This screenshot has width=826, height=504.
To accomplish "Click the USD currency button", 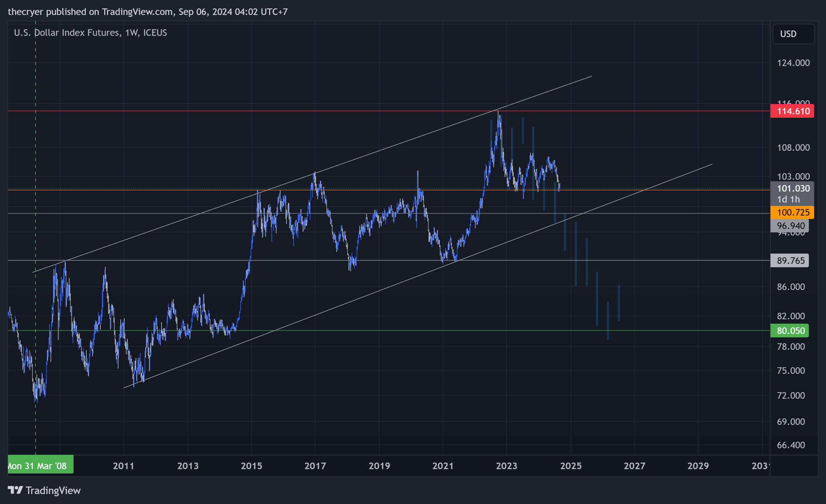I will point(794,34).
